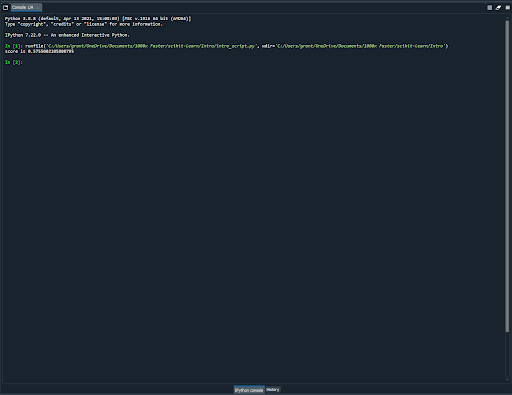Screen dimensions: 512x395
Task: Click the square stop/interrupt kernel button
Action: pyautogui.click(x=489, y=7)
